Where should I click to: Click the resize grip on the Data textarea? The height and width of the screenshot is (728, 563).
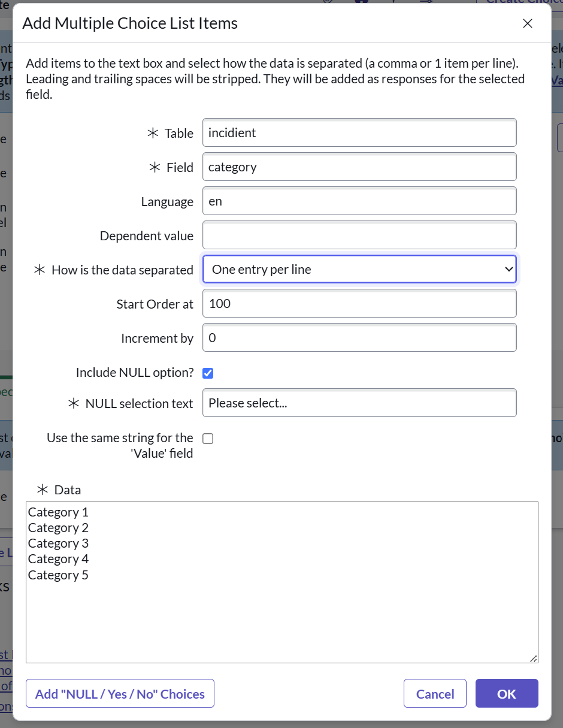[x=533, y=658]
